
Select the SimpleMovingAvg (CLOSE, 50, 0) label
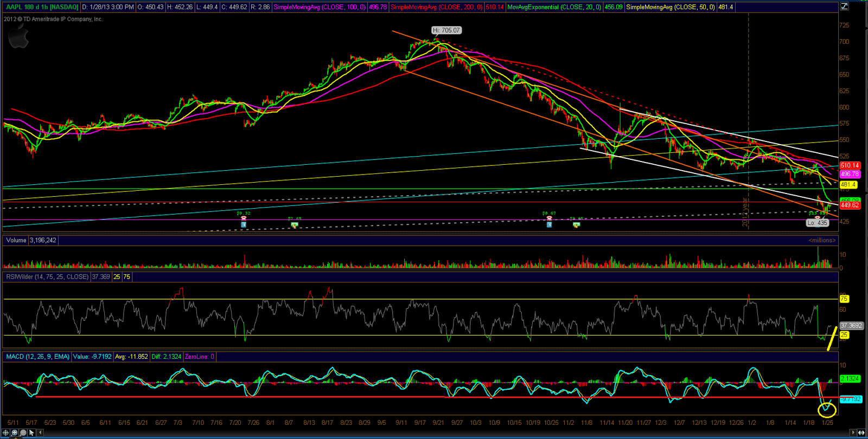point(671,7)
